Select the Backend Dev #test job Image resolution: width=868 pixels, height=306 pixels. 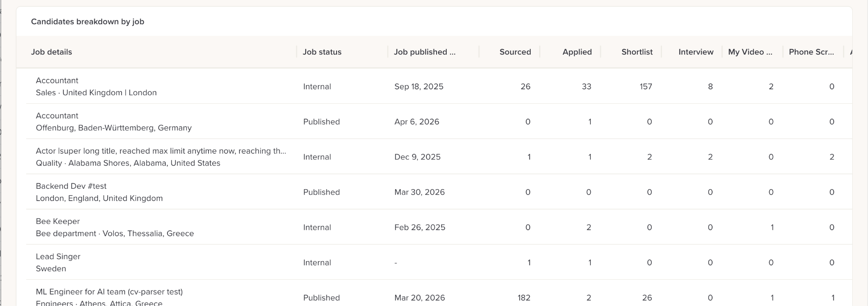(x=71, y=186)
